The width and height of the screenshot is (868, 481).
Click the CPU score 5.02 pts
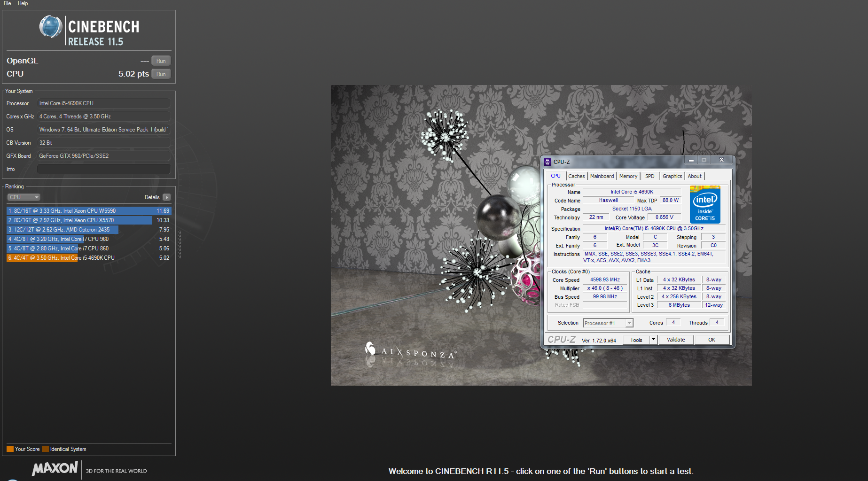(133, 74)
